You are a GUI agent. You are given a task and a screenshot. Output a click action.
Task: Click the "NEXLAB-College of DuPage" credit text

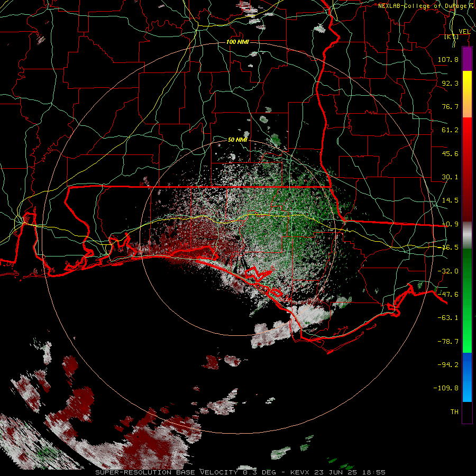[423, 6]
